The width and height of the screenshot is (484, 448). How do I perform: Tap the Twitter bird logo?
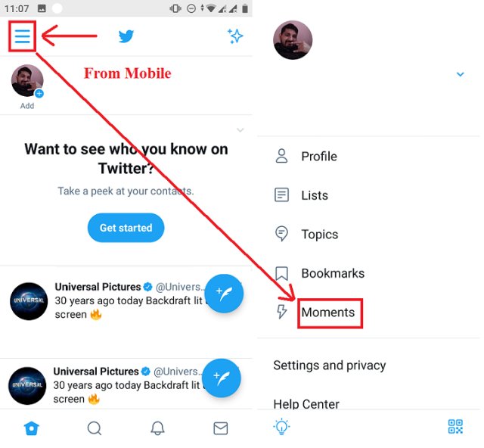pos(126,36)
